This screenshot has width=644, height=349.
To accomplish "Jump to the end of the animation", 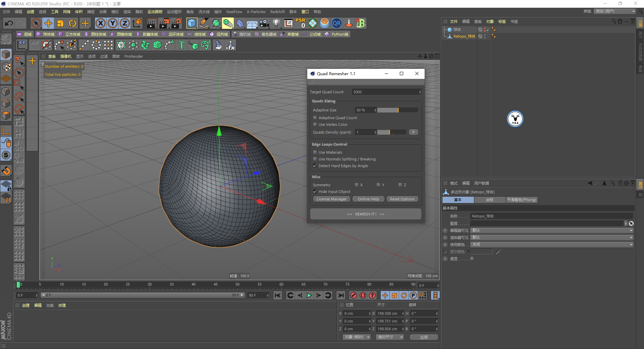I will [x=341, y=295].
